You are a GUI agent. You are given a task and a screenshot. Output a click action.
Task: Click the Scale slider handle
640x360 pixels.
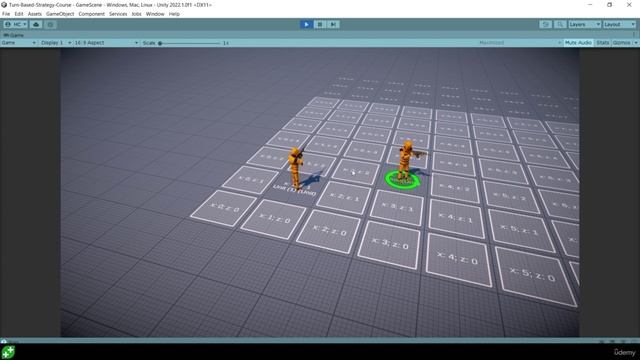click(160, 43)
